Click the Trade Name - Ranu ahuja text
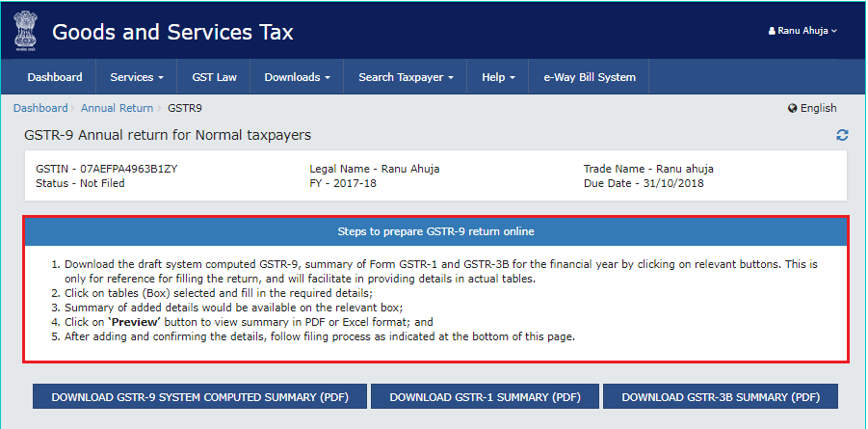 (648, 169)
